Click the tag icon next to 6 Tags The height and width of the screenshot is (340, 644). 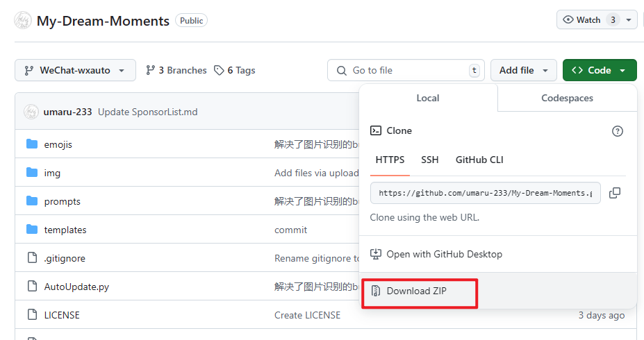[219, 71]
